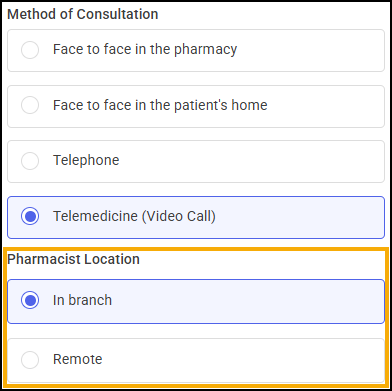Screen dimensions: 392x391
Task: Click the 'Face to face in the pharmacy' label text
Action: (145, 49)
